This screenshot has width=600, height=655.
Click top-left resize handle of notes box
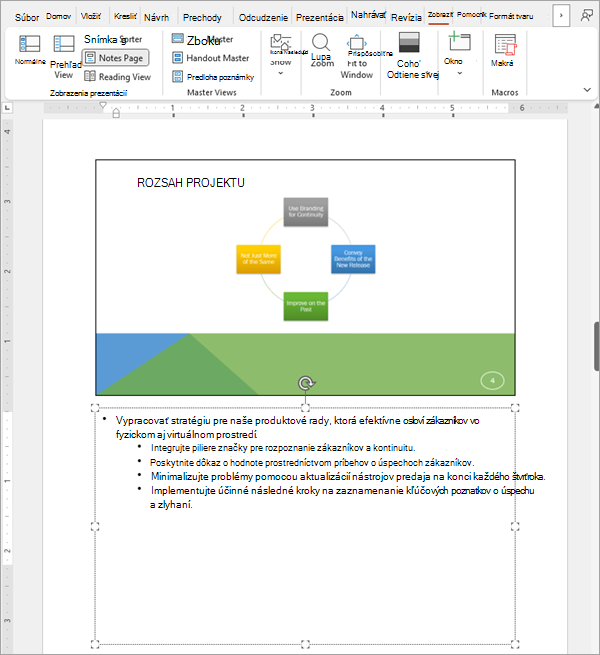[x=95, y=408]
